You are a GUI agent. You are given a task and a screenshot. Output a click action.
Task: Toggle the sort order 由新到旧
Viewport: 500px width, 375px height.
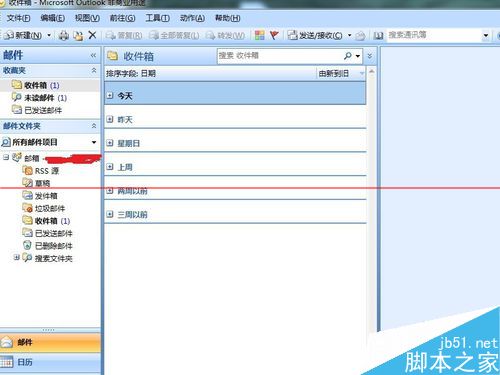click(341, 73)
